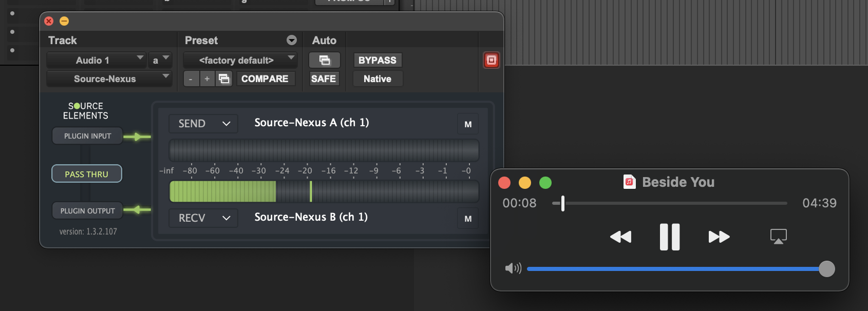Select next preset with plus button

[207, 79]
